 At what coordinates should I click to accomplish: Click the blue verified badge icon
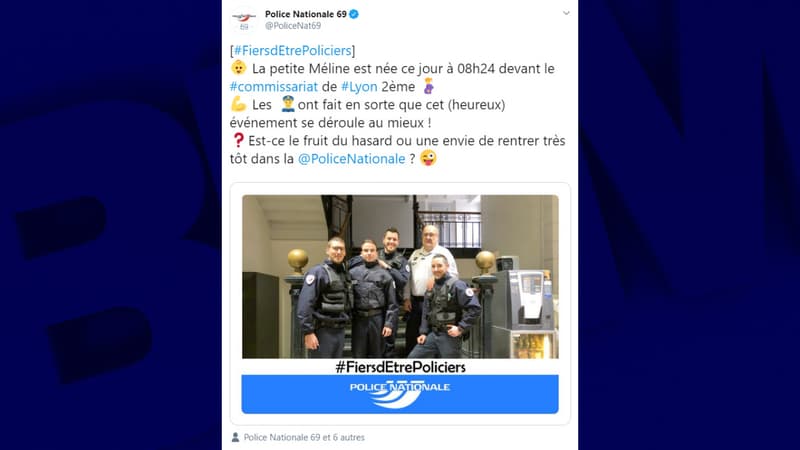(x=354, y=14)
